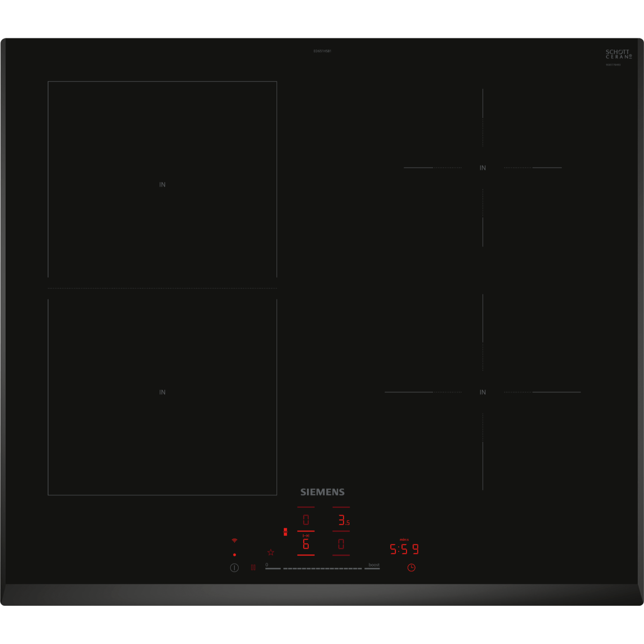Tap the 0 end of power slider

pos(272,568)
